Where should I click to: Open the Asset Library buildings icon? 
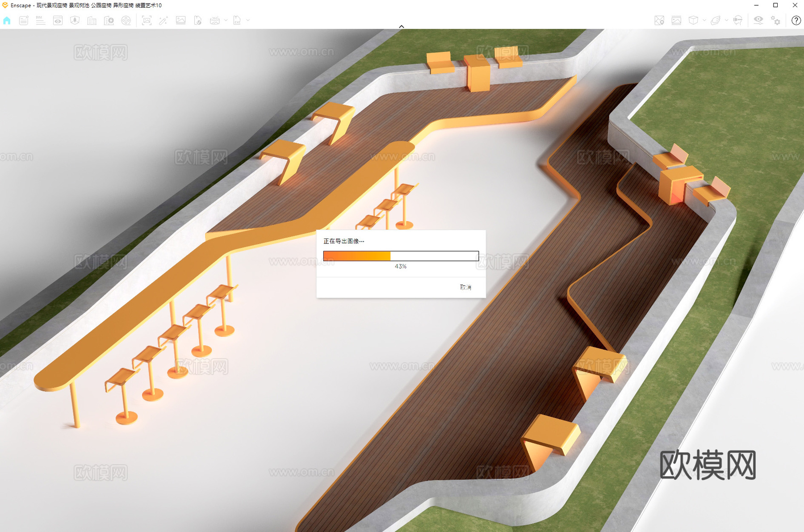[92, 21]
